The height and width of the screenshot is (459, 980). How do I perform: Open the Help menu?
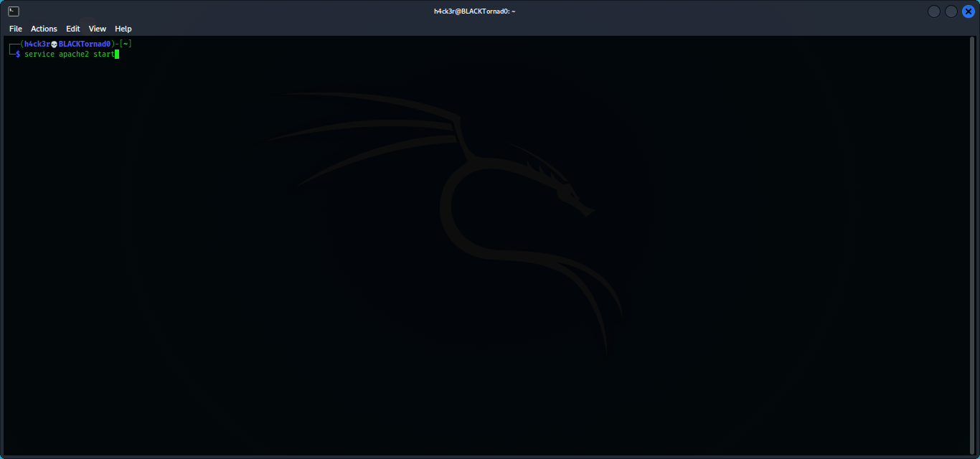[x=123, y=29]
